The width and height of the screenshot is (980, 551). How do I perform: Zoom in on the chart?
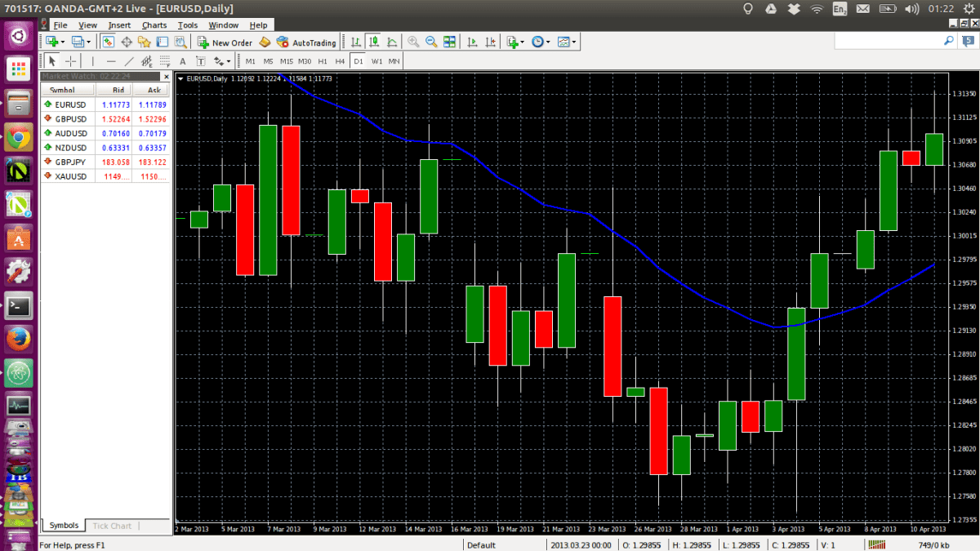[412, 41]
